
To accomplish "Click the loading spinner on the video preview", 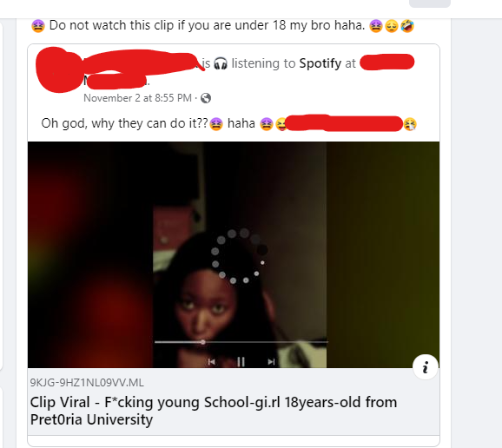I will point(240,256).
